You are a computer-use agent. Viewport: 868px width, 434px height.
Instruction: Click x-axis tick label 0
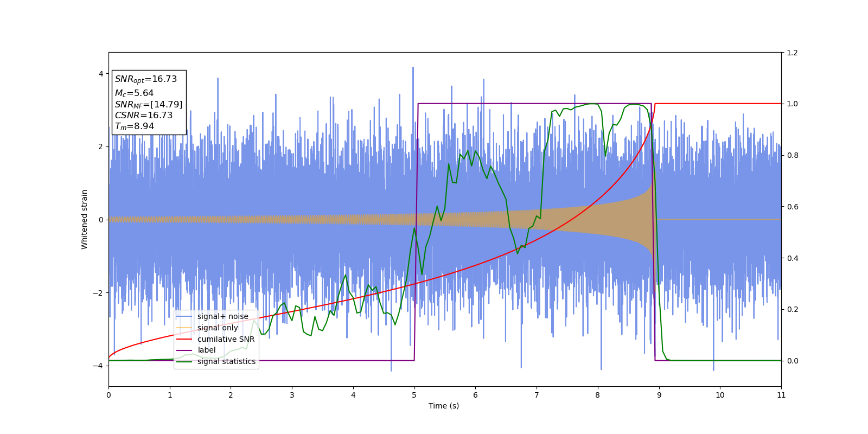click(x=108, y=395)
